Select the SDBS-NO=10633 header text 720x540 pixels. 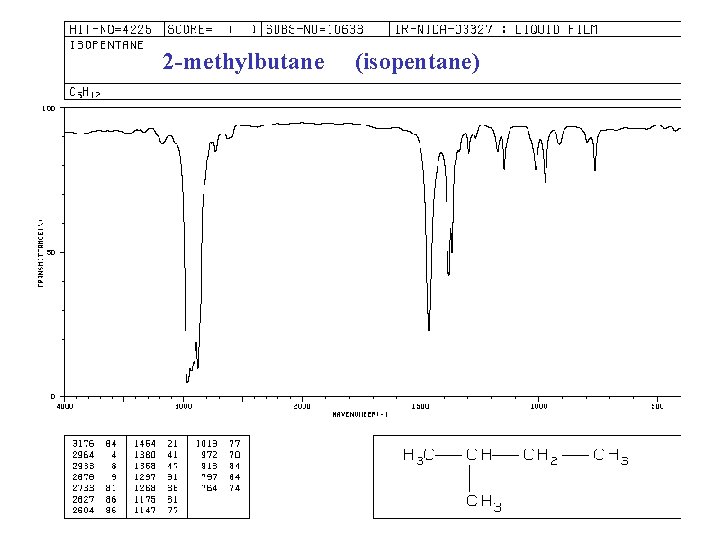click(315, 30)
